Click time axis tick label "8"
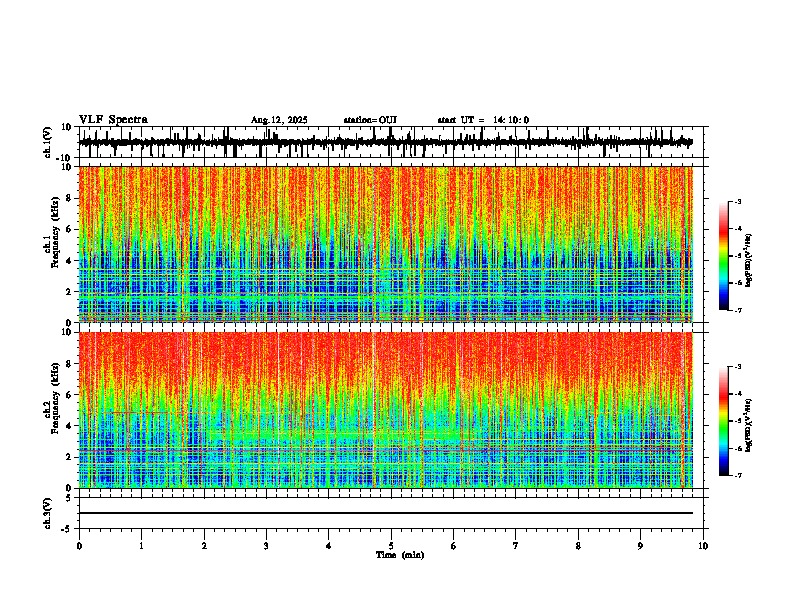 [x=578, y=546]
